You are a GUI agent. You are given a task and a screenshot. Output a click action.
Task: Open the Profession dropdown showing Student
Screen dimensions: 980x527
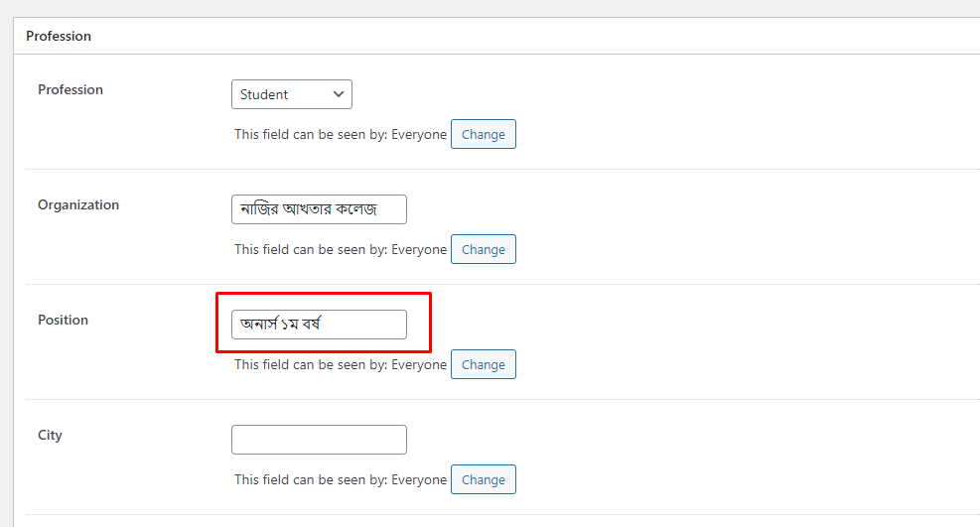tap(292, 94)
